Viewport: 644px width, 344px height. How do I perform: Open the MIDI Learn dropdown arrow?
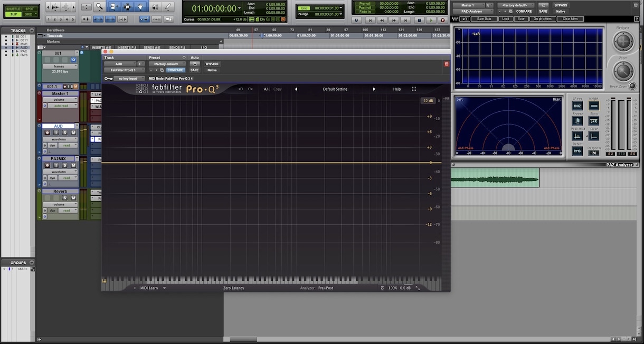point(164,288)
